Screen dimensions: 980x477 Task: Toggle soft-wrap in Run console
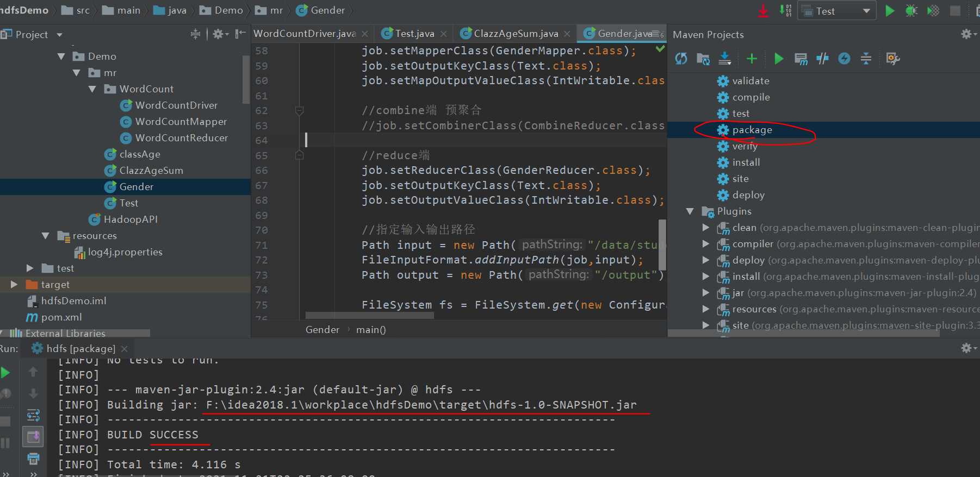pos(33,416)
